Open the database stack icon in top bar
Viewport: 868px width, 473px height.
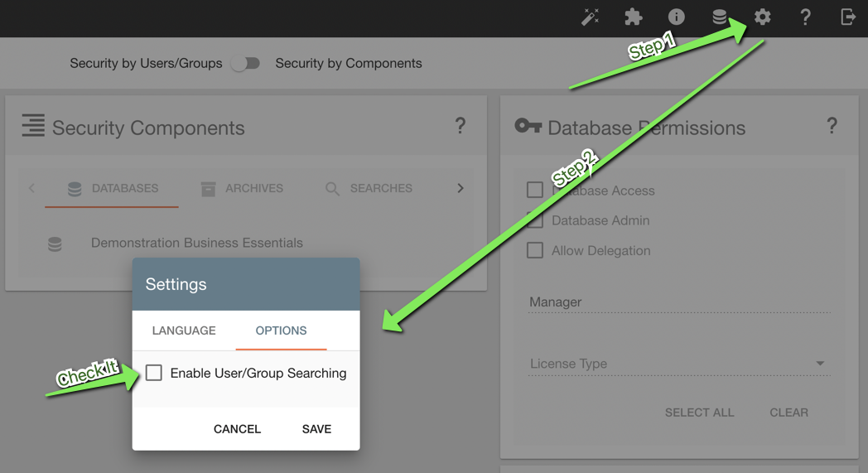click(720, 17)
